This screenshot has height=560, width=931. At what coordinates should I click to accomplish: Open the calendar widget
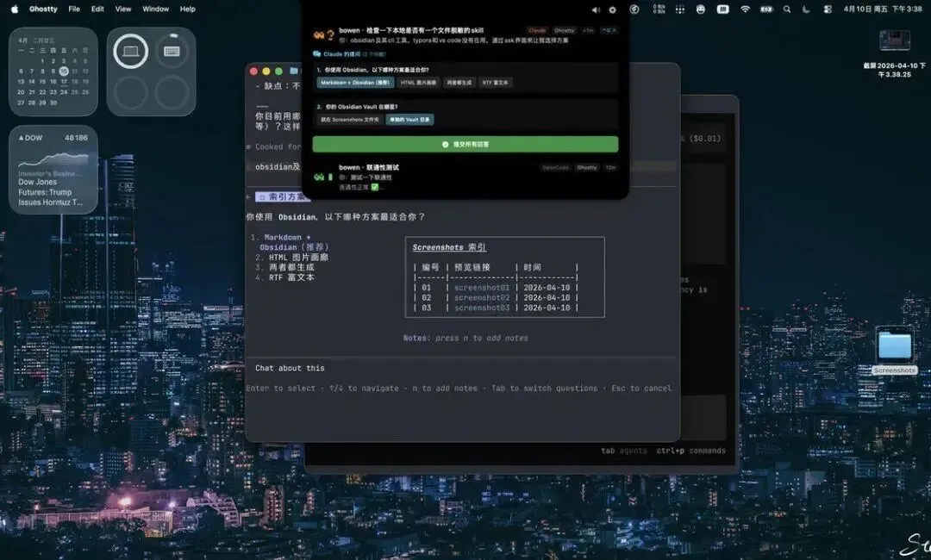(53, 72)
